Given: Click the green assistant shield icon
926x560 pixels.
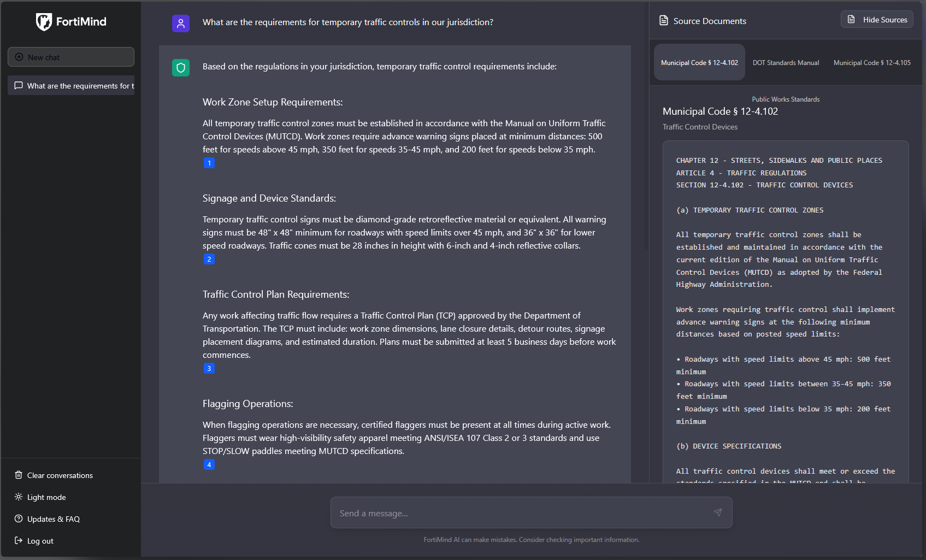Looking at the screenshot, I should click(x=181, y=68).
